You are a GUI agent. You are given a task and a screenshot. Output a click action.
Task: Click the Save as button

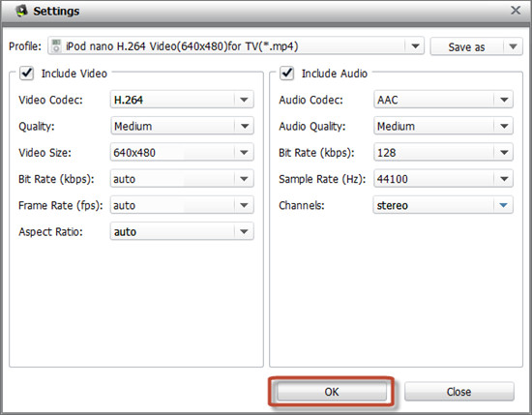[x=466, y=46]
